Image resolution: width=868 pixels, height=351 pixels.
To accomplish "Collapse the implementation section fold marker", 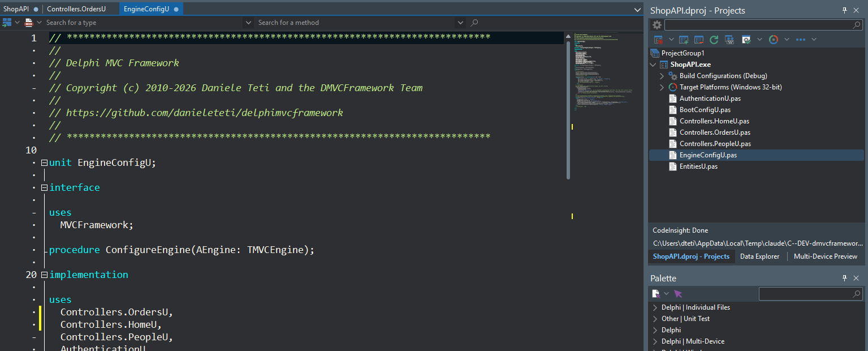I will pyautogui.click(x=44, y=275).
